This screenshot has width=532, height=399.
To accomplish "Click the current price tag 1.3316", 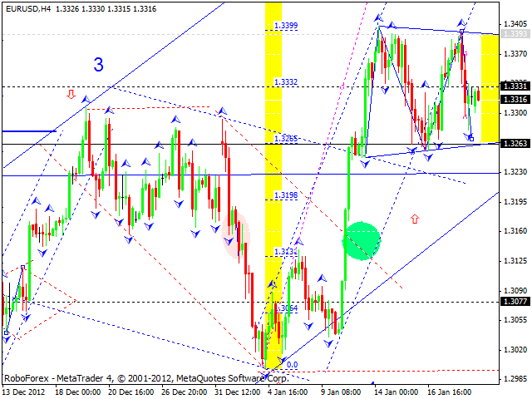I will point(515,99).
